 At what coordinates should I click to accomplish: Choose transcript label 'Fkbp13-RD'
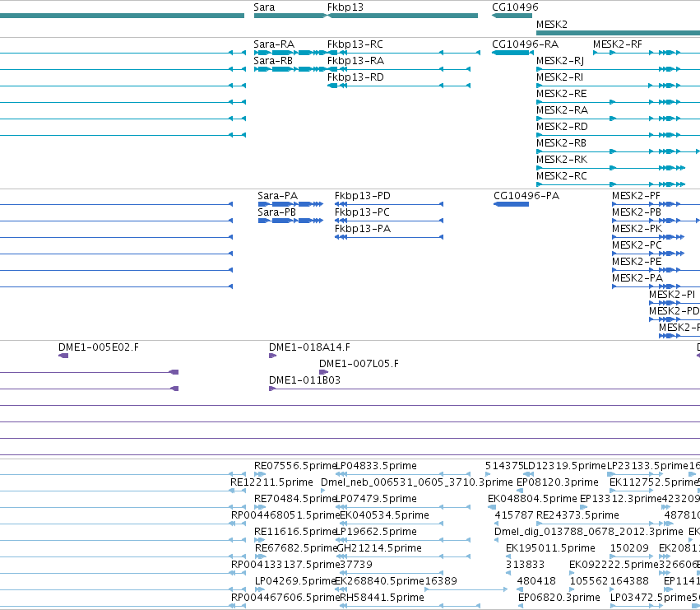pyautogui.click(x=355, y=77)
